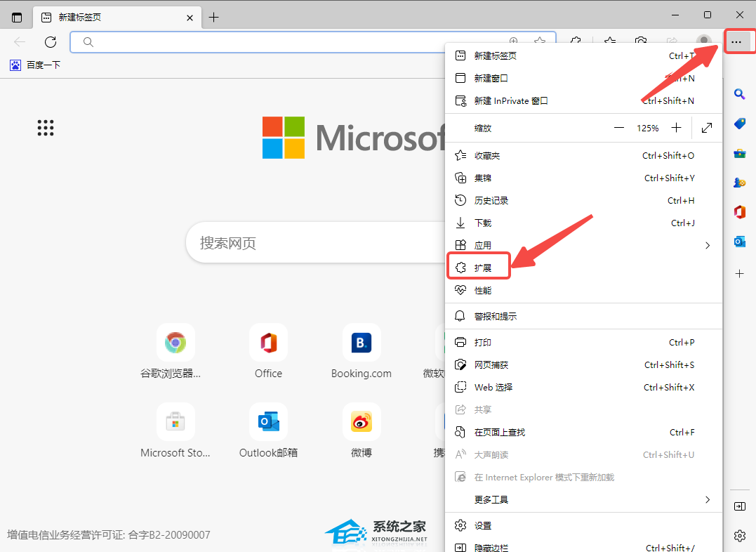Open 设置 from the menu

pyautogui.click(x=583, y=525)
